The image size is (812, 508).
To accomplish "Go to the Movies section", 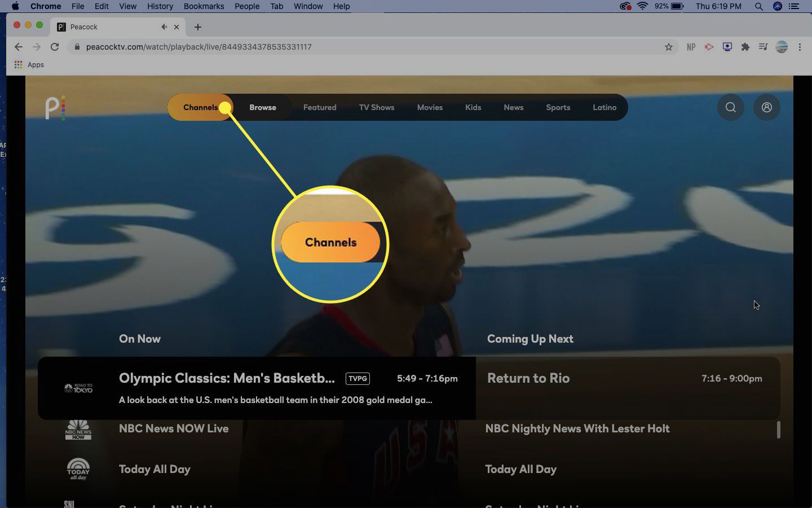I will coord(430,107).
